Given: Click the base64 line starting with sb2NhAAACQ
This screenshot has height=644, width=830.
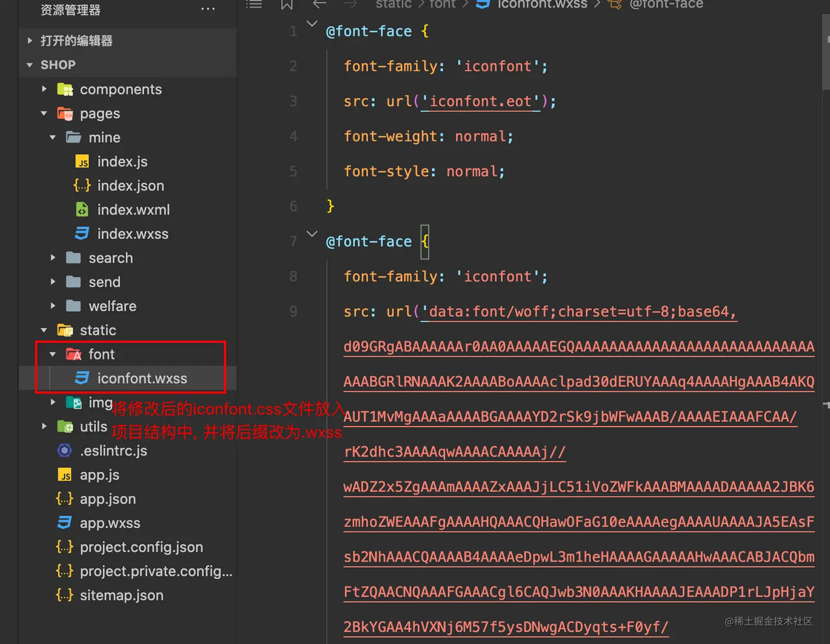Looking at the screenshot, I should [579, 557].
